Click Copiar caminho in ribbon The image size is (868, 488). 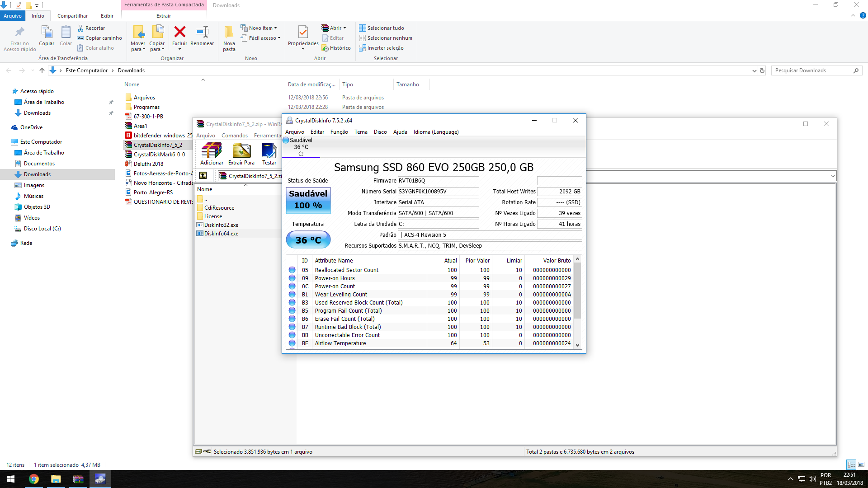99,38
